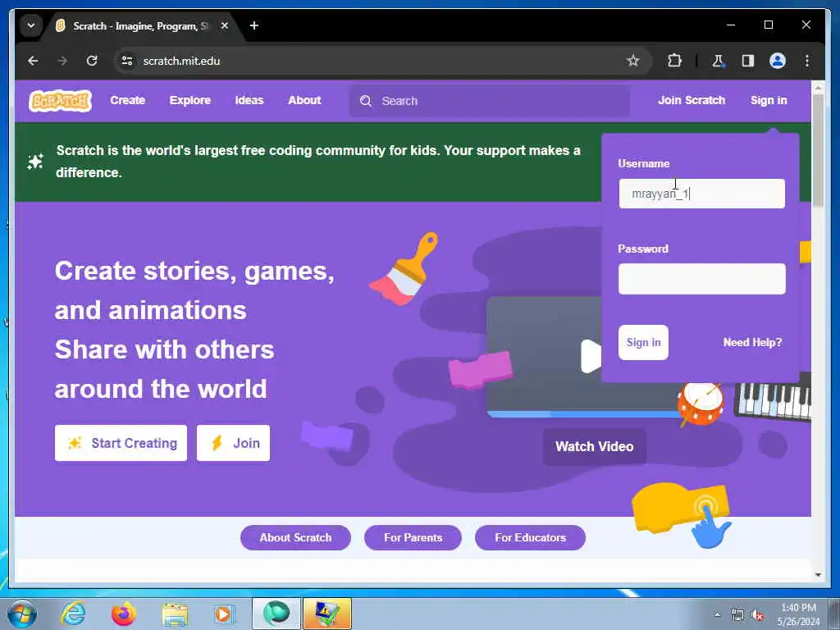Click the Password input field
The width and height of the screenshot is (840, 630).
[x=702, y=279]
